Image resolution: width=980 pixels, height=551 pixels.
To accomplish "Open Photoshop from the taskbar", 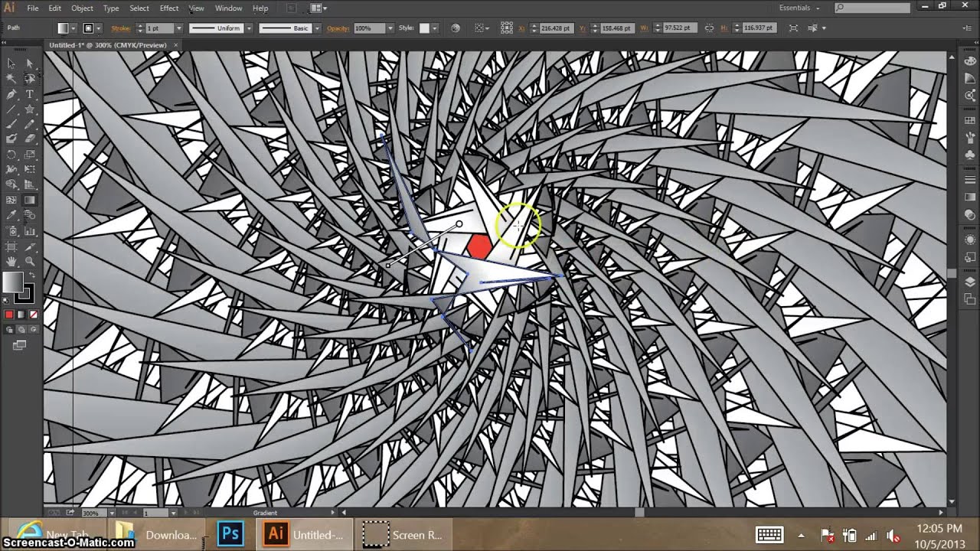I will [x=230, y=534].
